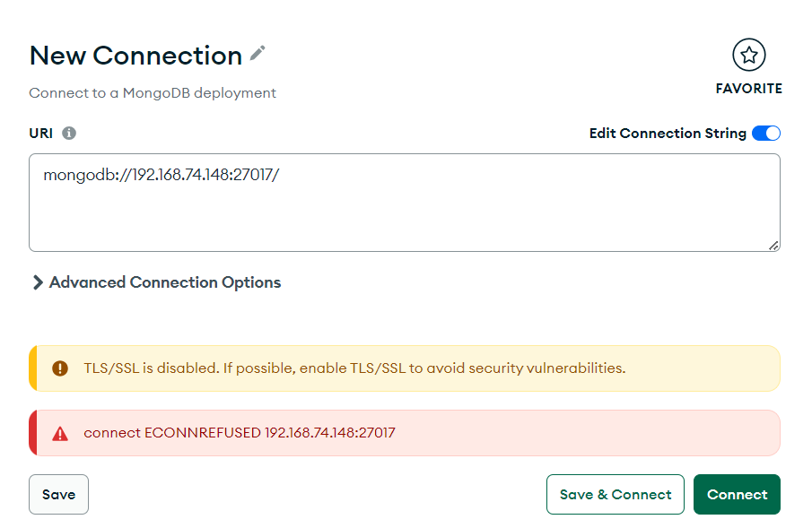Open the URI info tooltip icon

(x=69, y=133)
